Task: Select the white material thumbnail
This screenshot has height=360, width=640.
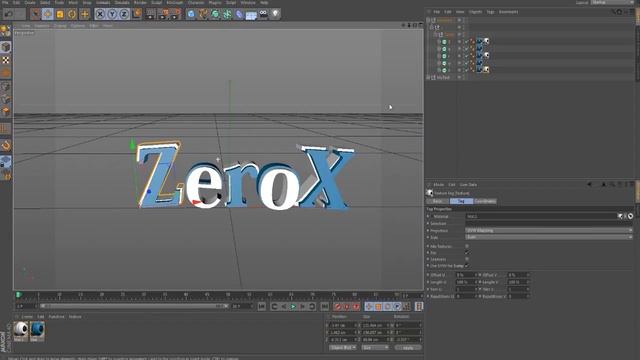Action: point(21,331)
